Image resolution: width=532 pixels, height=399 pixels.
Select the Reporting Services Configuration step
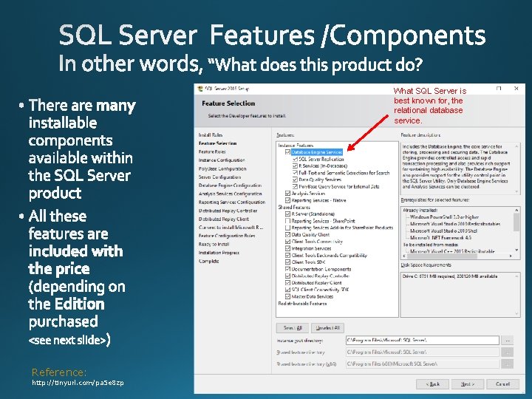click(x=232, y=202)
